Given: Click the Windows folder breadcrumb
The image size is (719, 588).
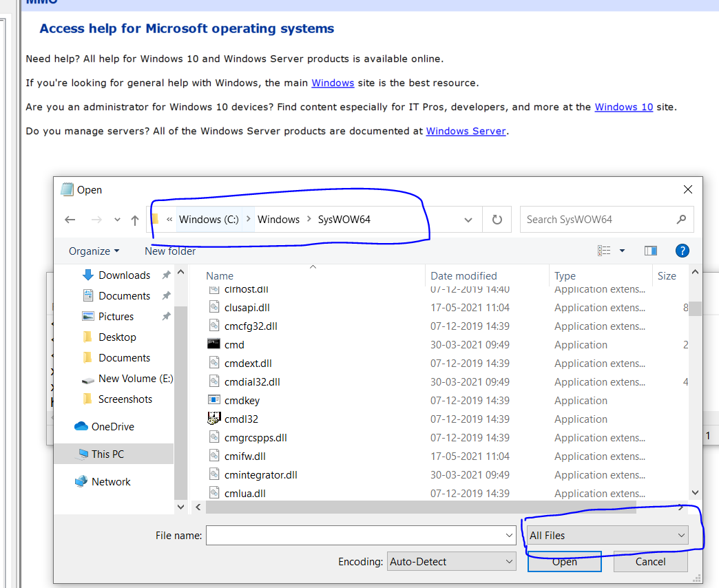Looking at the screenshot, I should [x=278, y=220].
